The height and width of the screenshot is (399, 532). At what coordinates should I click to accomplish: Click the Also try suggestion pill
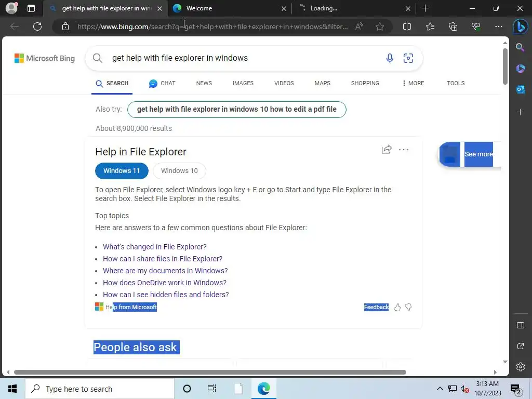point(237,109)
